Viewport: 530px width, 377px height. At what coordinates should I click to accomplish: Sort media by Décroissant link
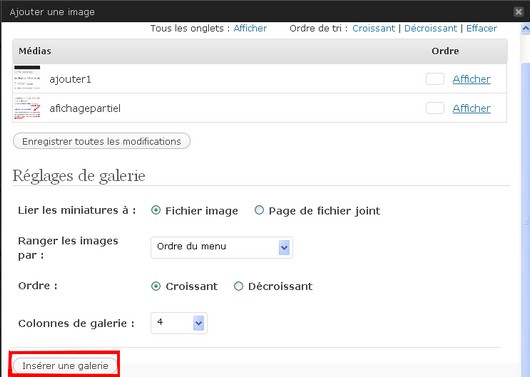click(x=430, y=28)
